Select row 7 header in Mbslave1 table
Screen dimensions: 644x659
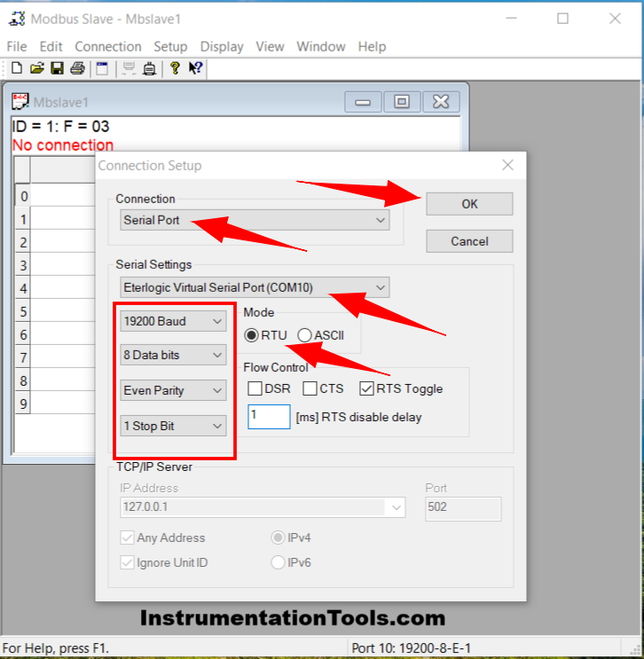pos(23,357)
